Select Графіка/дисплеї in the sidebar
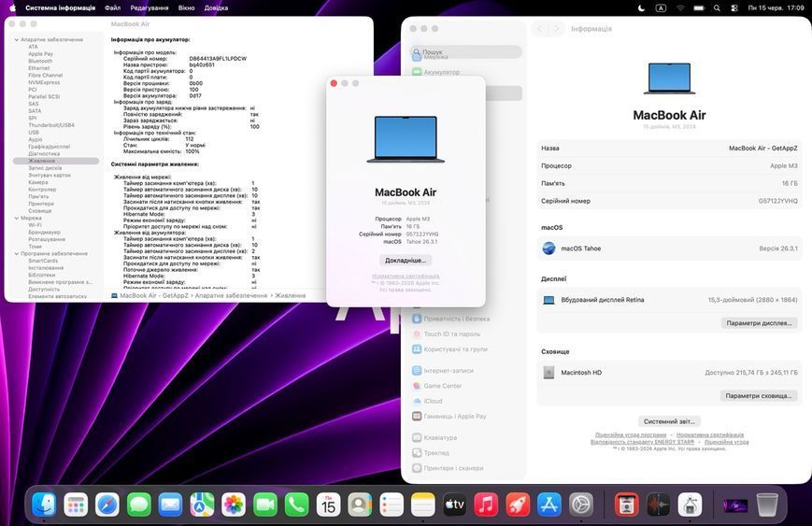This screenshot has height=526, width=812. coord(50,147)
